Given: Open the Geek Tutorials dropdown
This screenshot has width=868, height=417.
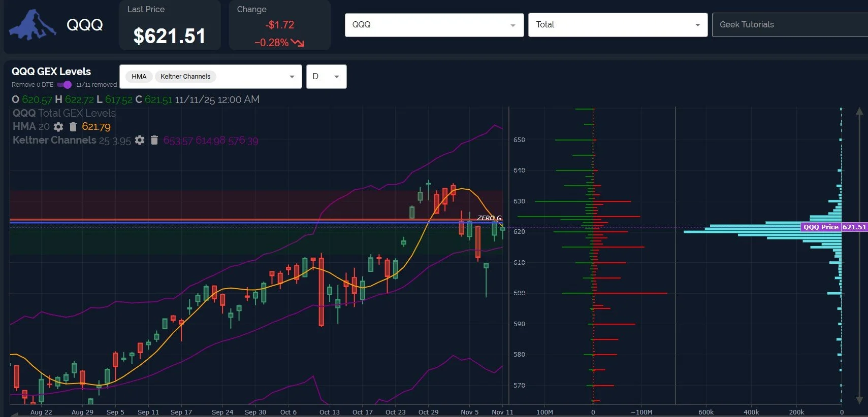Looking at the screenshot, I should coord(790,25).
